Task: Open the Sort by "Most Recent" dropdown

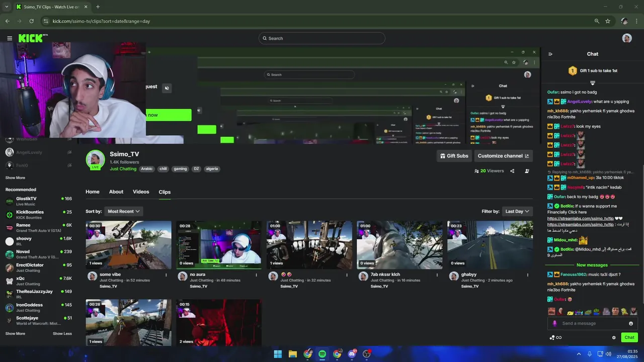Action: (124, 211)
